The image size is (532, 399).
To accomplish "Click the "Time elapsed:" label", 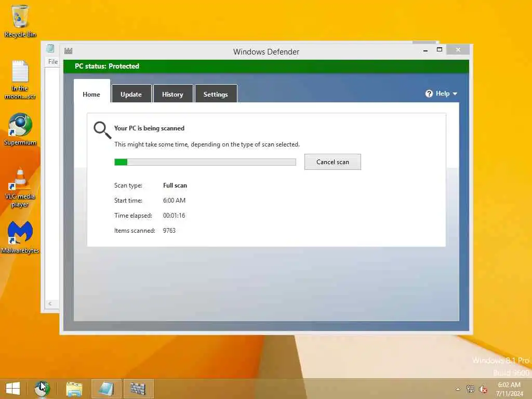I will (x=133, y=216).
